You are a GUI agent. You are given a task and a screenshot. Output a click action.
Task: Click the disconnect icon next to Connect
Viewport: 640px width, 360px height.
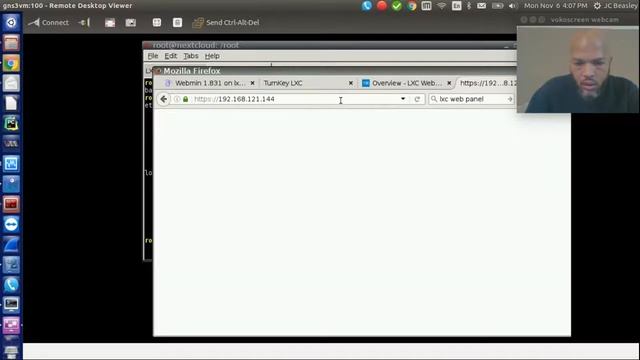(x=84, y=22)
